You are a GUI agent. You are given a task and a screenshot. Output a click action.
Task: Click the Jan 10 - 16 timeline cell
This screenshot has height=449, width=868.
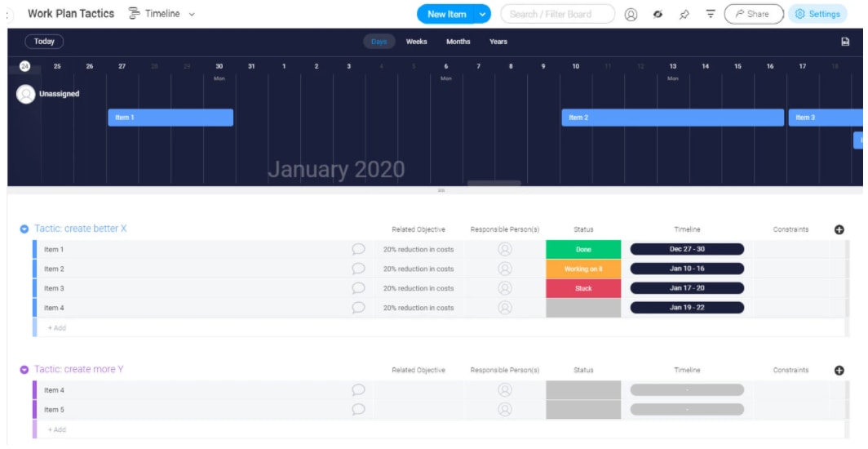pos(687,269)
